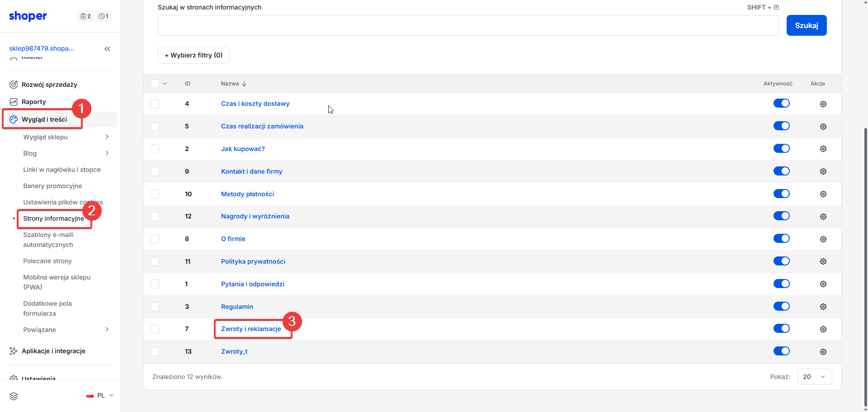Image resolution: width=868 pixels, height=412 pixels.
Task: Open Wybierz filtry (0) filter selector
Action: [x=193, y=55]
